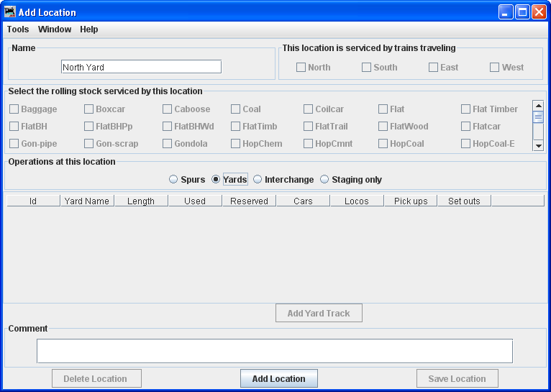The image size is (551, 392).
Task: Open the Window menu
Action: pos(55,29)
